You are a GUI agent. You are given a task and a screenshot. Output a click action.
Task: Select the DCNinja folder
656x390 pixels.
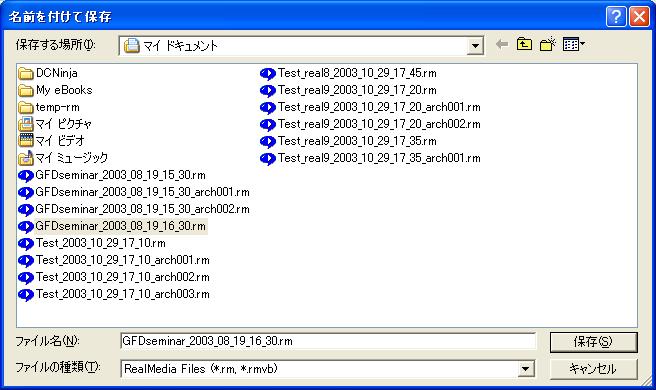[x=48, y=73]
